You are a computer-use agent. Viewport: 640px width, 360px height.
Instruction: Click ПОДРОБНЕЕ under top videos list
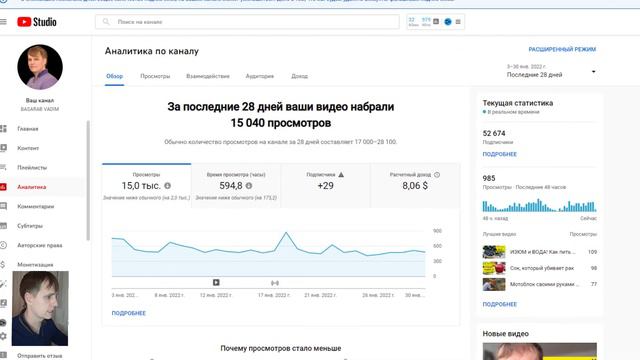point(500,304)
